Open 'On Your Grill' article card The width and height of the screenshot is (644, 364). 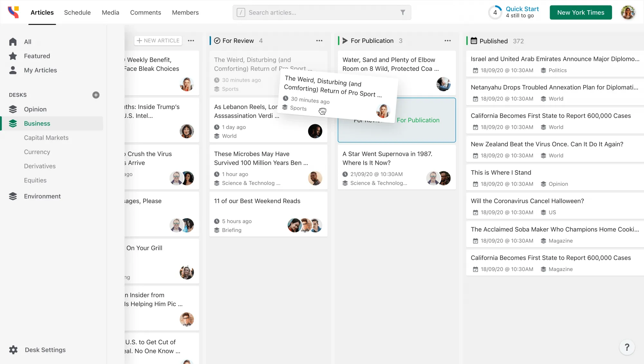(162, 261)
